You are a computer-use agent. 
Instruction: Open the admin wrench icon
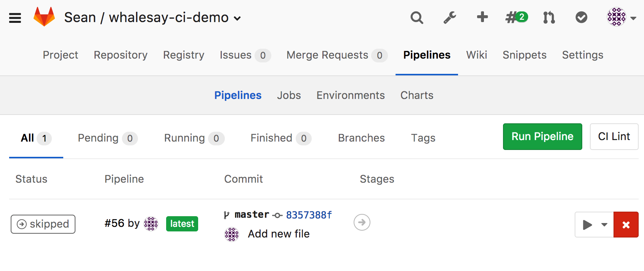(x=450, y=18)
